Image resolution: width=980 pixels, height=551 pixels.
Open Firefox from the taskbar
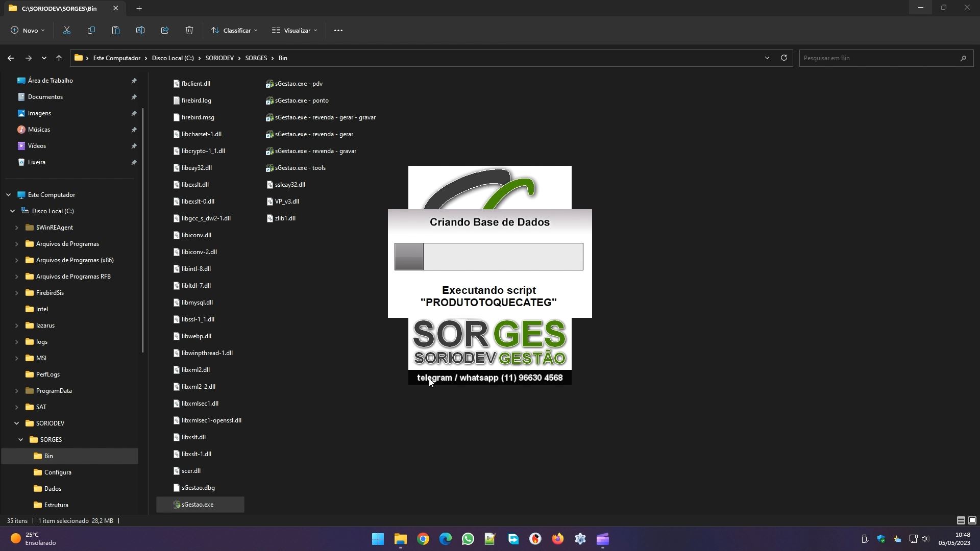558,539
